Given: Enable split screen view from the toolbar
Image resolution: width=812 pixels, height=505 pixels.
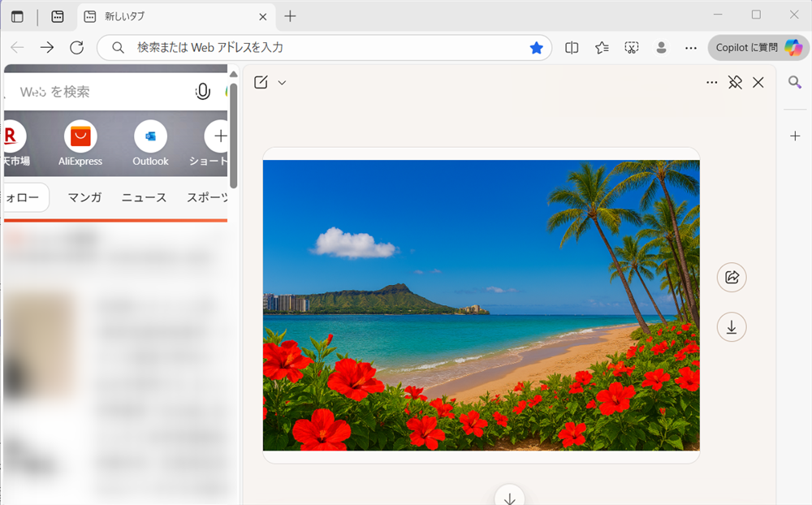Looking at the screenshot, I should (x=572, y=48).
